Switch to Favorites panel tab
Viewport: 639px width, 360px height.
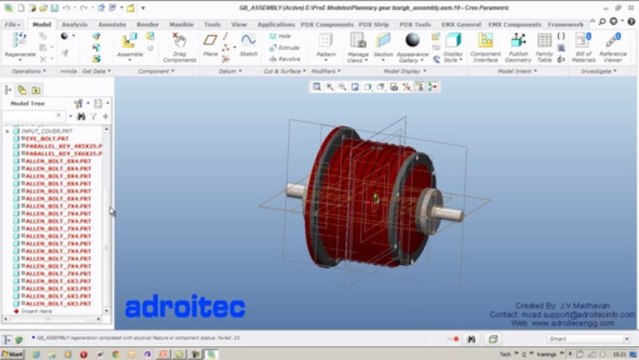36,90
